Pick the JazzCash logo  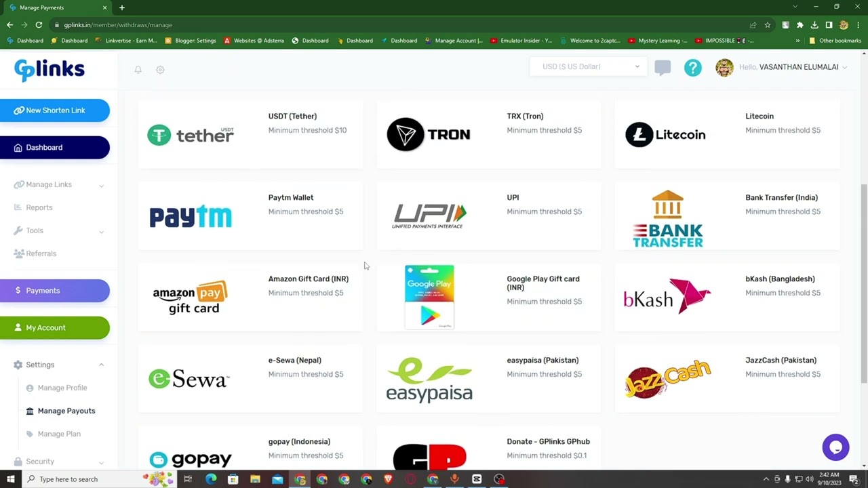[668, 379]
